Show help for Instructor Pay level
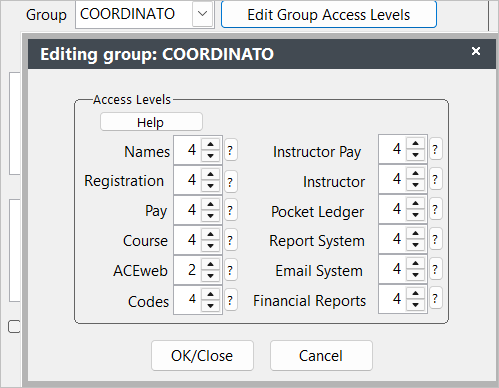The width and height of the screenshot is (499, 388). click(435, 149)
